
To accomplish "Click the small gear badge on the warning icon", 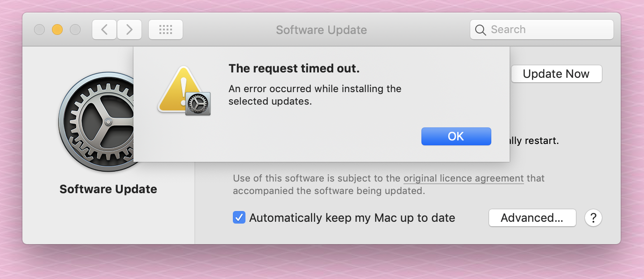I will [197, 104].
